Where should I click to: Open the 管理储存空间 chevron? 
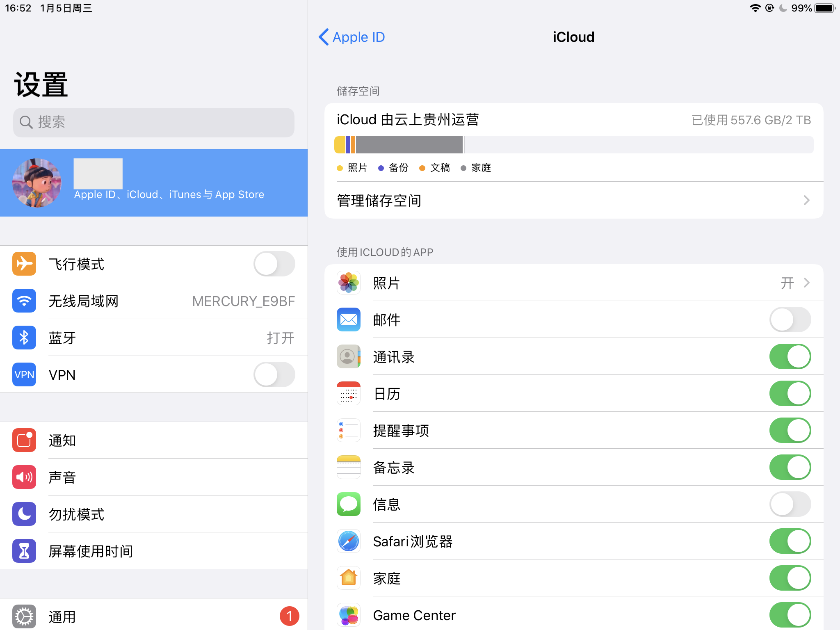click(806, 200)
